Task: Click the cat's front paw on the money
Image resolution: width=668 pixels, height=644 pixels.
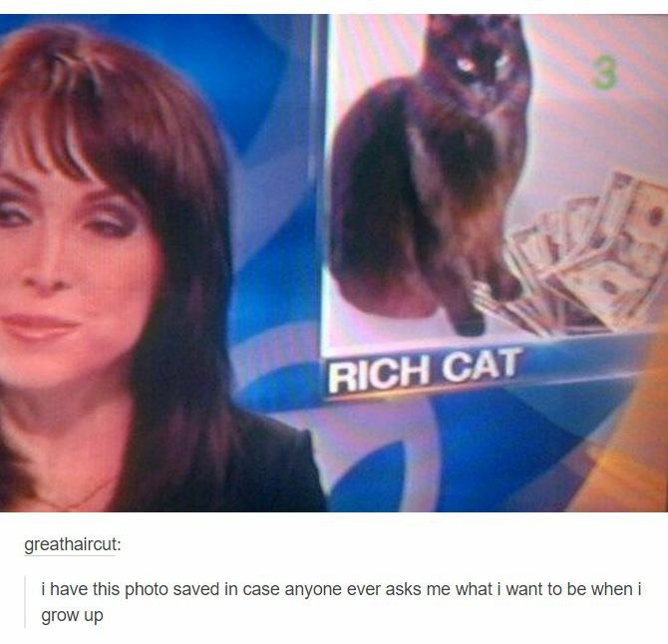Action: (470, 324)
